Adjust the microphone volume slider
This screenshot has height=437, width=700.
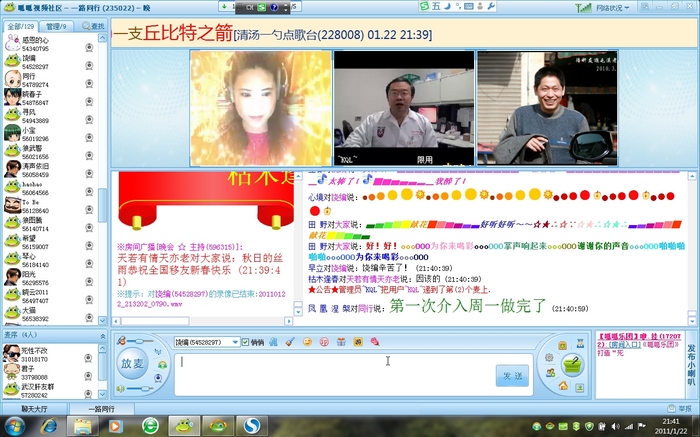[x=139, y=341]
